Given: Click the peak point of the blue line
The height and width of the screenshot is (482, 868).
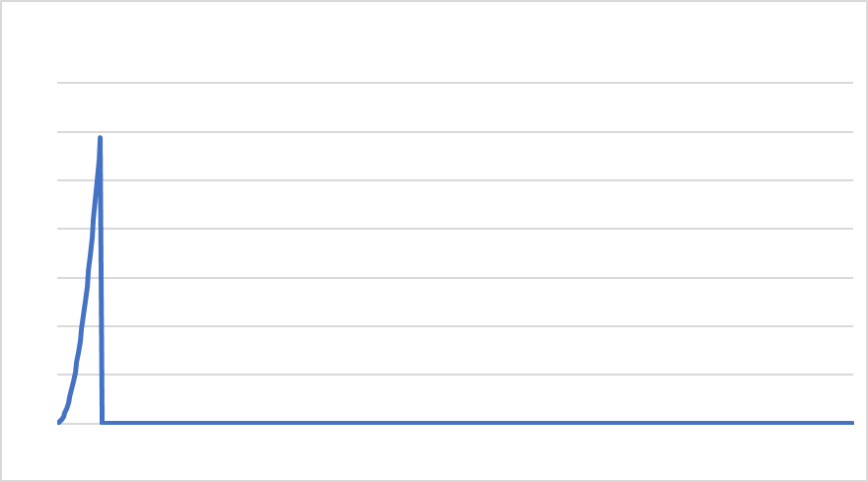Looking at the screenshot, I should click(101, 137).
